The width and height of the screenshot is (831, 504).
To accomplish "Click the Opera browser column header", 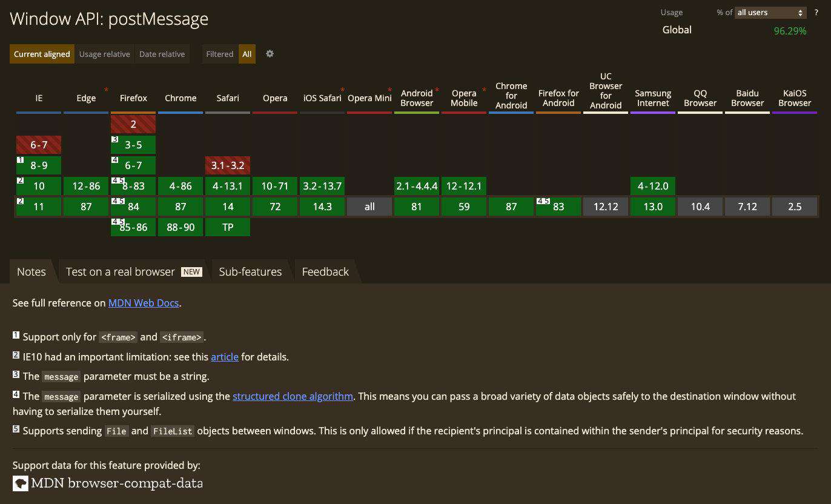I will click(275, 98).
